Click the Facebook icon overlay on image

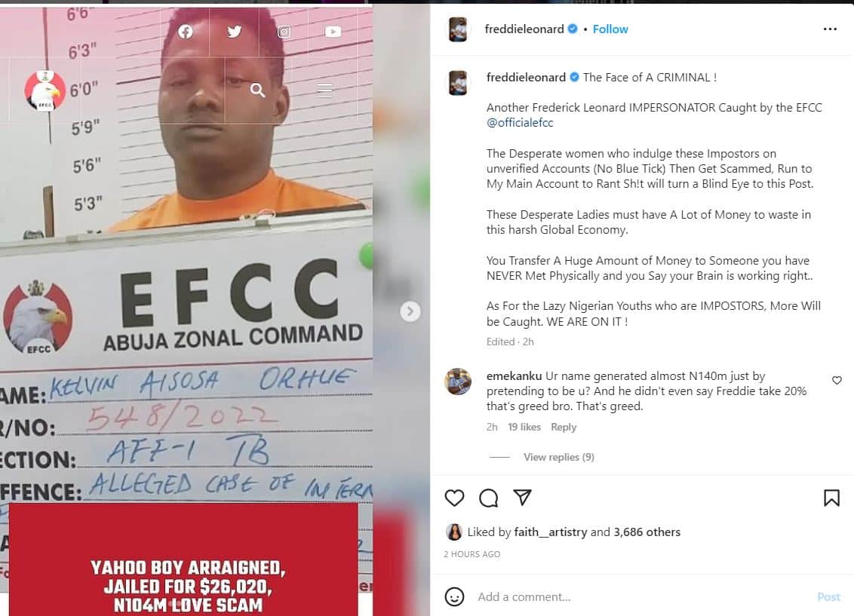[x=185, y=32]
